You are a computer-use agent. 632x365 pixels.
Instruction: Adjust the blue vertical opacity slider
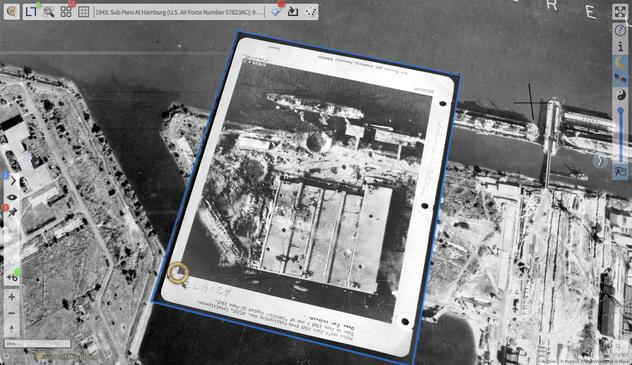click(621, 134)
